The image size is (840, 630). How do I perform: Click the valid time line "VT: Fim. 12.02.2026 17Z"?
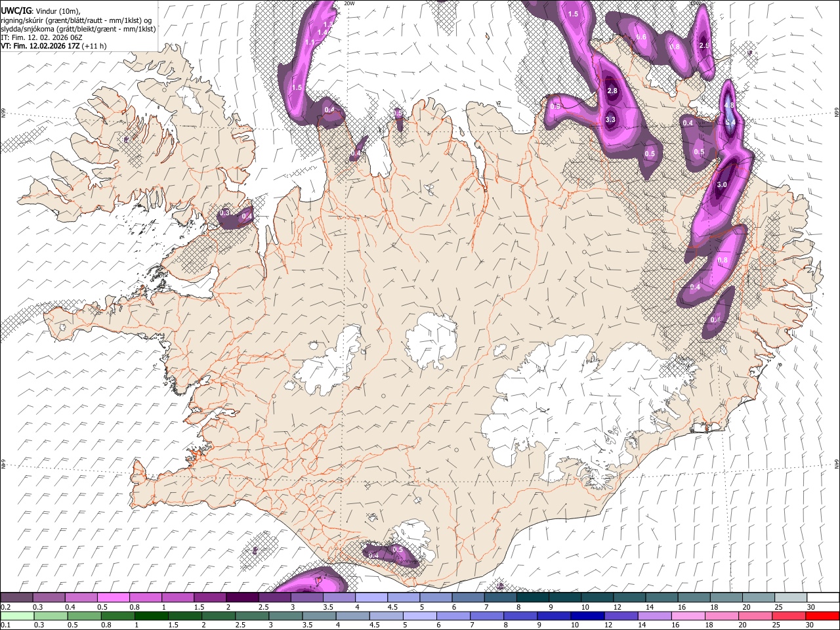(41, 46)
